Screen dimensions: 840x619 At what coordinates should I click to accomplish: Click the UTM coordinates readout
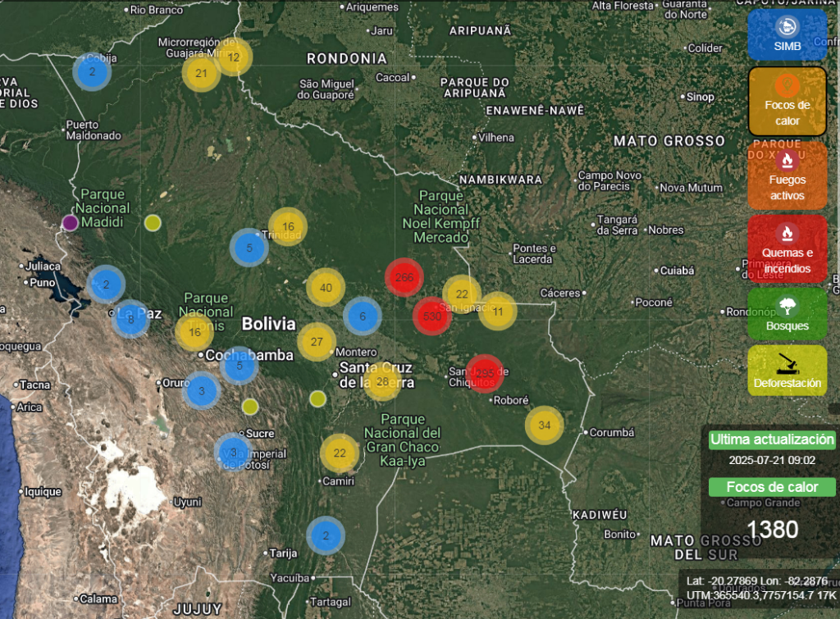761,595
